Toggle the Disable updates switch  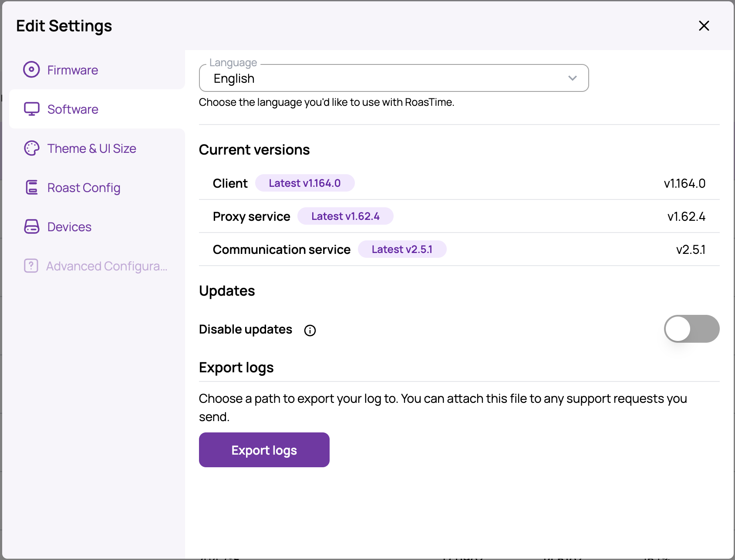691,329
